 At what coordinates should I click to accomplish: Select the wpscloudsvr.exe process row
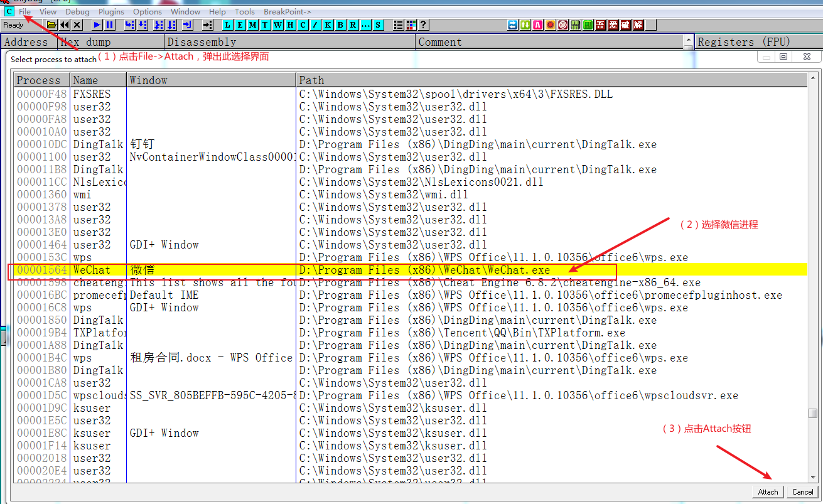(411, 395)
